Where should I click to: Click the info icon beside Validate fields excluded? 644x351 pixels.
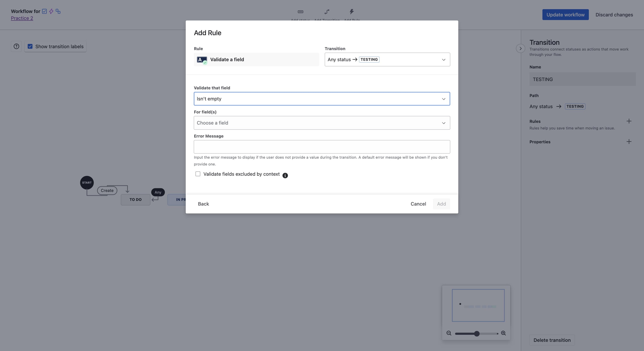pyautogui.click(x=285, y=175)
